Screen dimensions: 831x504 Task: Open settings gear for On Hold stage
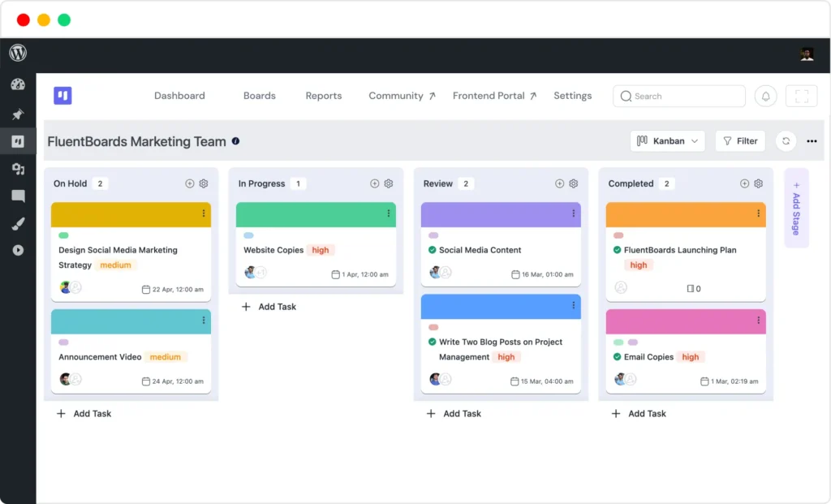point(204,183)
